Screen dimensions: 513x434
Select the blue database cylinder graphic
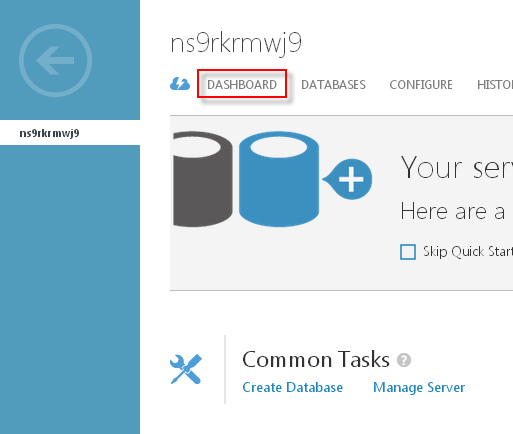(279, 179)
